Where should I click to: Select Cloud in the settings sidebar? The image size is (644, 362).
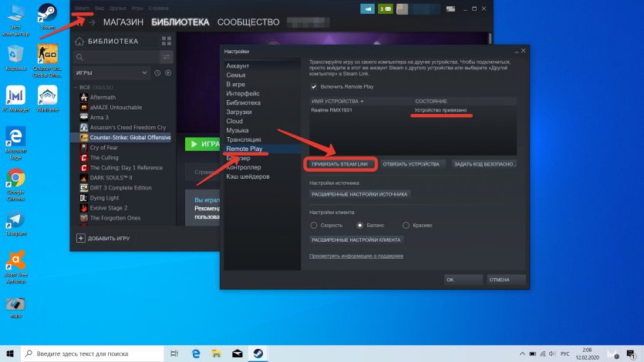click(234, 121)
